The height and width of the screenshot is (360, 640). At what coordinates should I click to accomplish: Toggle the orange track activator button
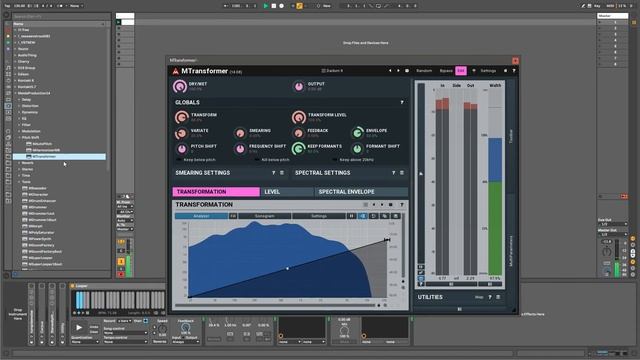121,262
